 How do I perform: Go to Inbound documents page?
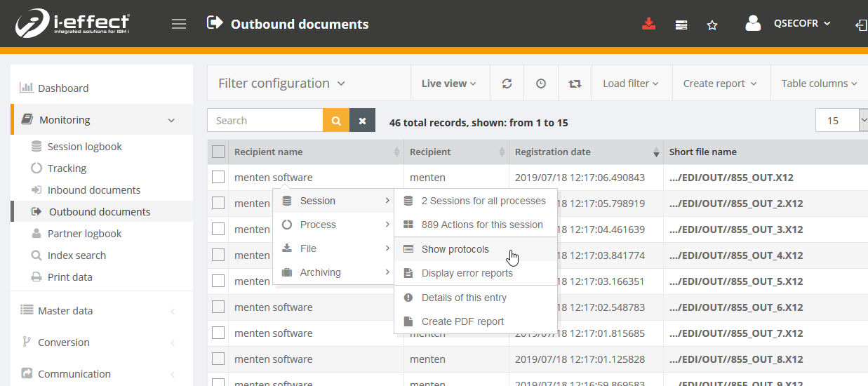point(93,190)
